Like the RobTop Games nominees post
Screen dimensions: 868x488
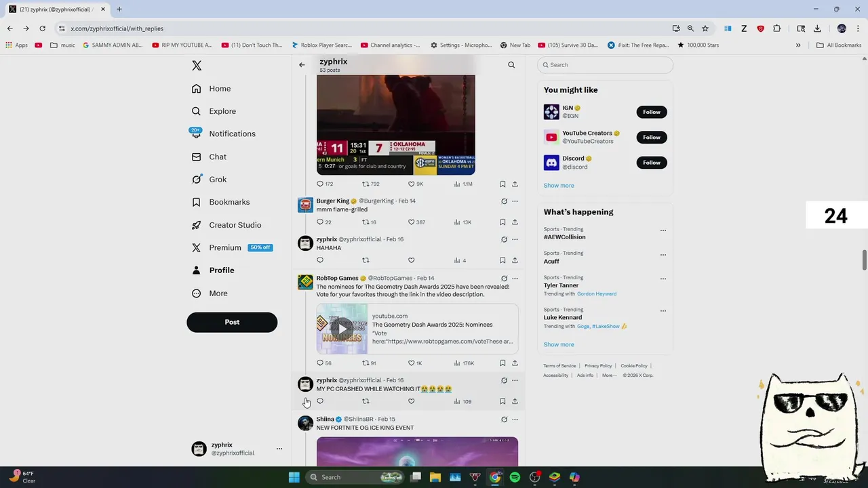tap(411, 363)
